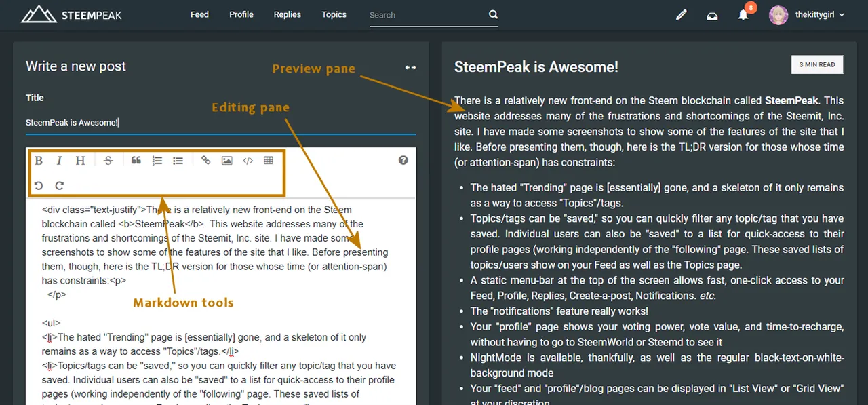Click 'The "notifications" feature really works!' bullet

559,311
